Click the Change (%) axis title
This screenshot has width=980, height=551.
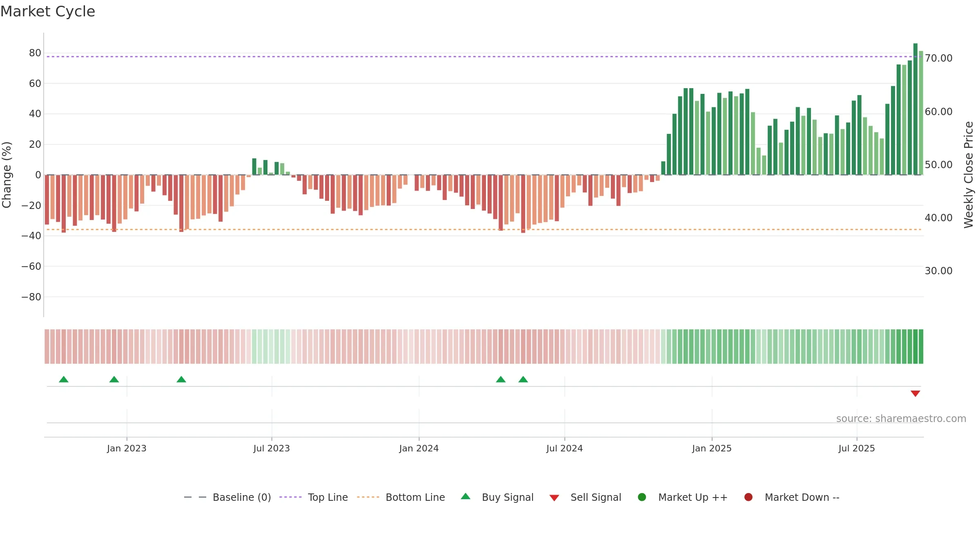tap(7, 175)
